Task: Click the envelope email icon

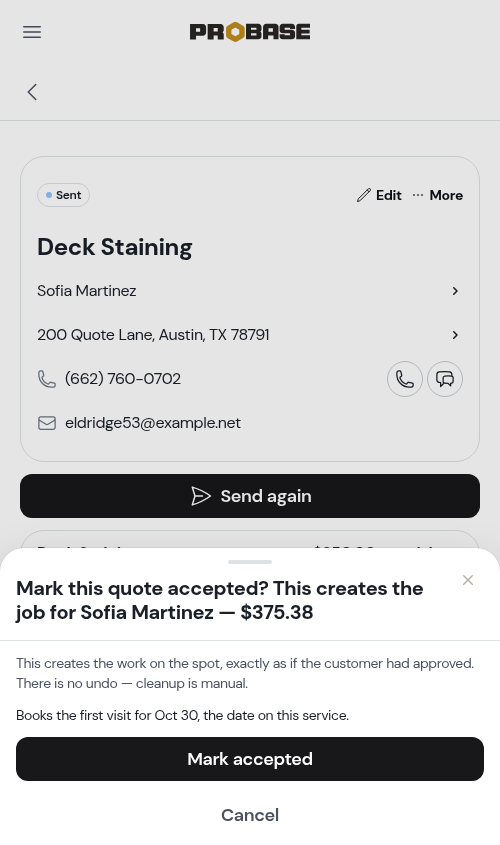Action: pos(47,423)
